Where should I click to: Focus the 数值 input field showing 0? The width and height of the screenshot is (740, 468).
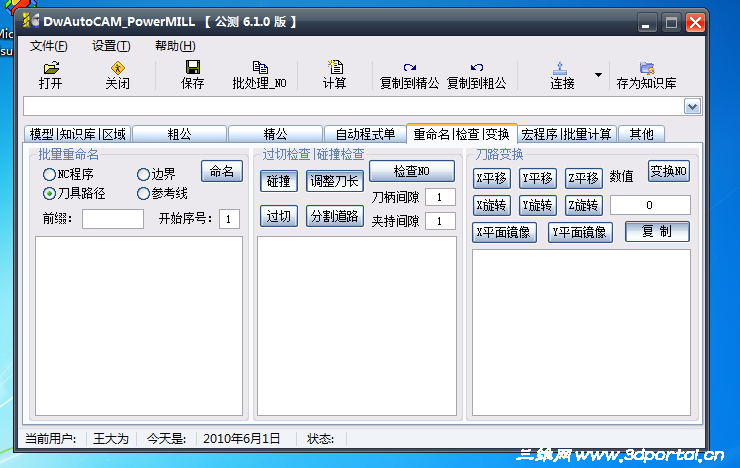(x=650, y=205)
